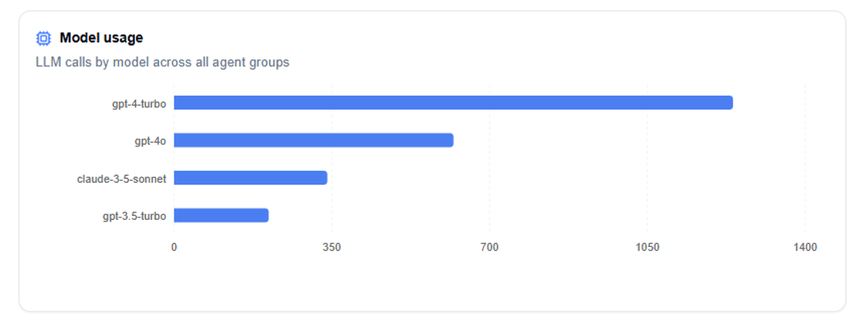Click the 1400 tick on x-axis
868x328 pixels.
[805, 248]
